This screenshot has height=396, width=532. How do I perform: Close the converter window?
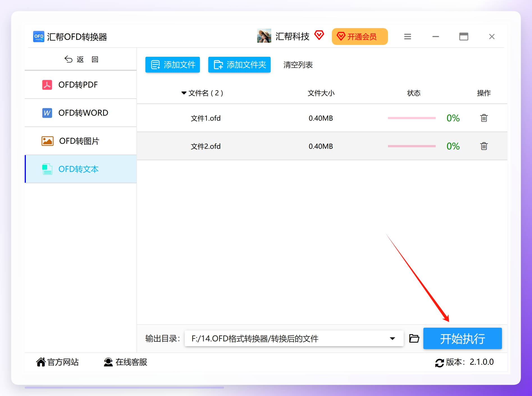click(492, 37)
